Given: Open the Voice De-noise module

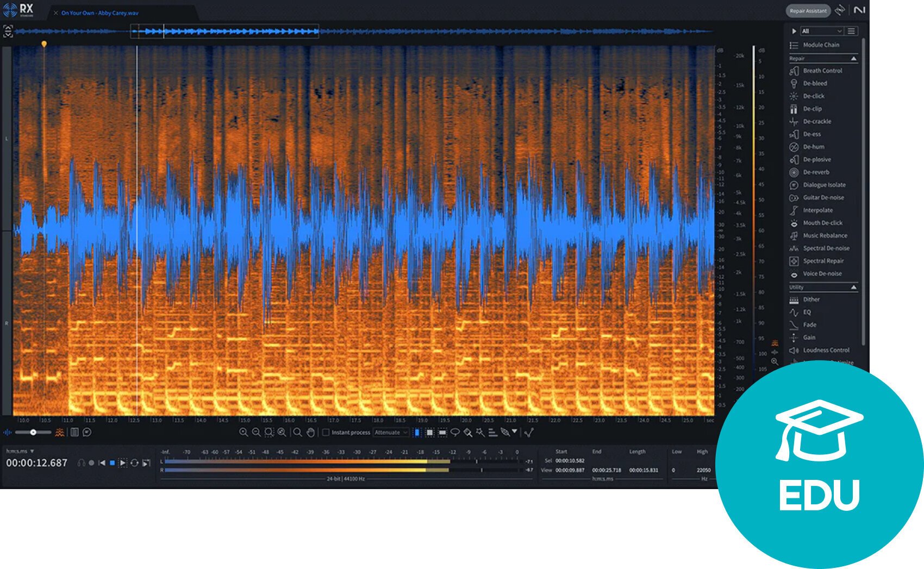Looking at the screenshot, I should 823,273.
